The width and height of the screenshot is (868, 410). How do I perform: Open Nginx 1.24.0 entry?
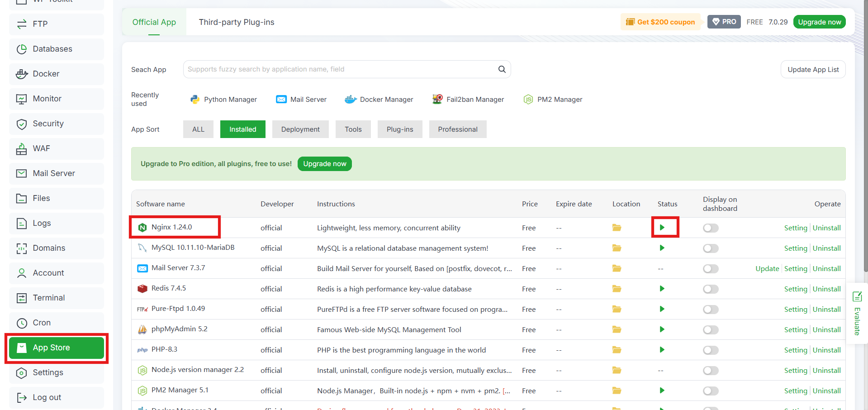171,227
